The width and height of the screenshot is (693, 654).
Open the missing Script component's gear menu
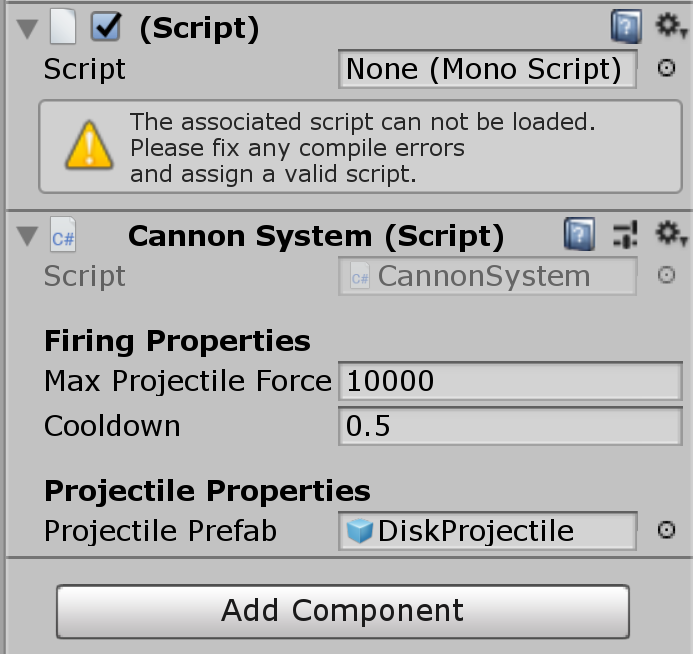tap(668, 27)
